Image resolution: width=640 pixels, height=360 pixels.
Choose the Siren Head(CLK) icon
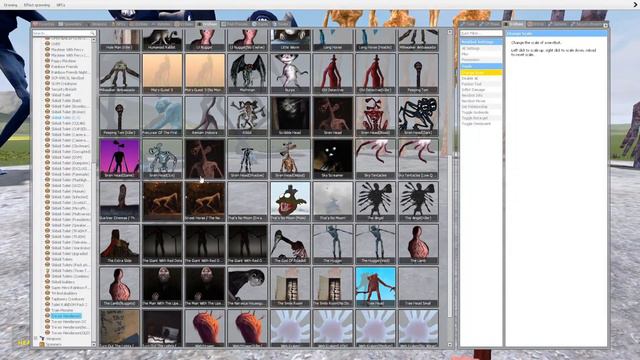click(x=162, y=159)
